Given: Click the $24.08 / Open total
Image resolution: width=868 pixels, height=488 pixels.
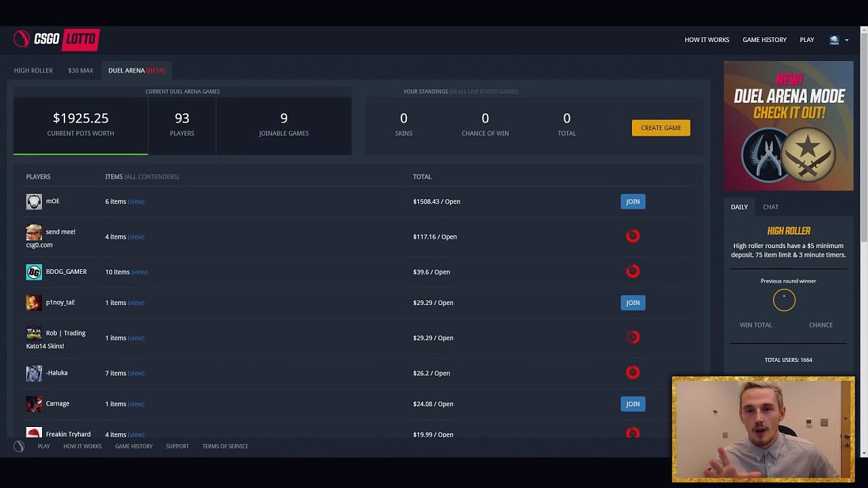Looking at the screenshot, I should (433, 404).
